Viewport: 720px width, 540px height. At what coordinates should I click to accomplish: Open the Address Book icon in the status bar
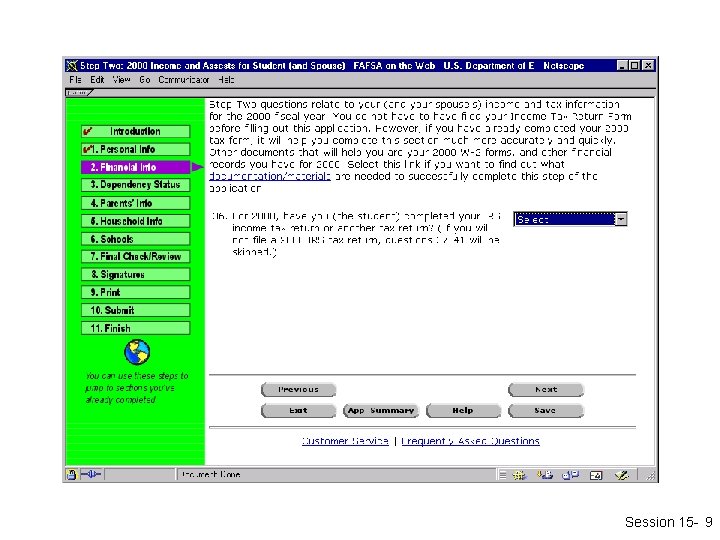tap(596, 475)
